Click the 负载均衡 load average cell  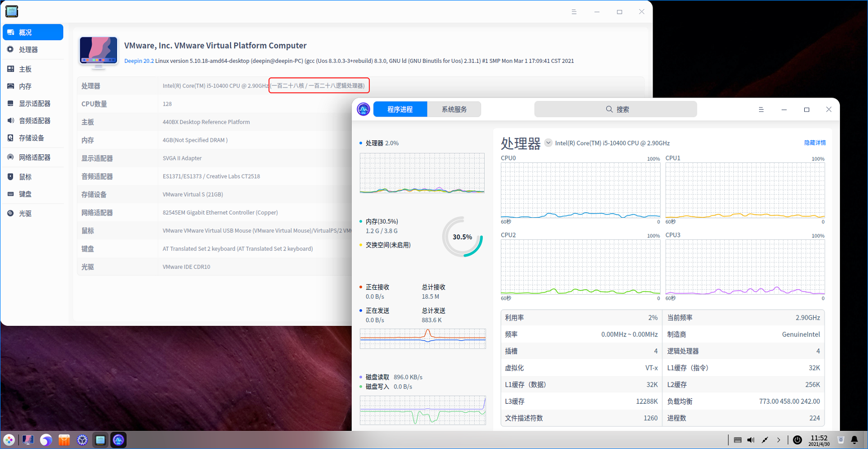pos(743,401)
